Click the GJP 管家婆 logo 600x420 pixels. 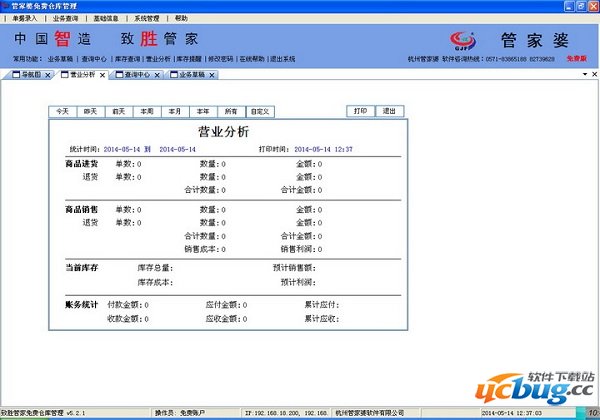click(463, 41)
